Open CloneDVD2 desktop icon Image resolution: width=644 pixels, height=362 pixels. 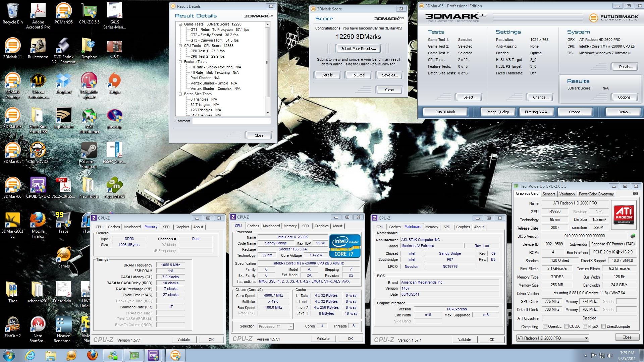coord(38,153)
